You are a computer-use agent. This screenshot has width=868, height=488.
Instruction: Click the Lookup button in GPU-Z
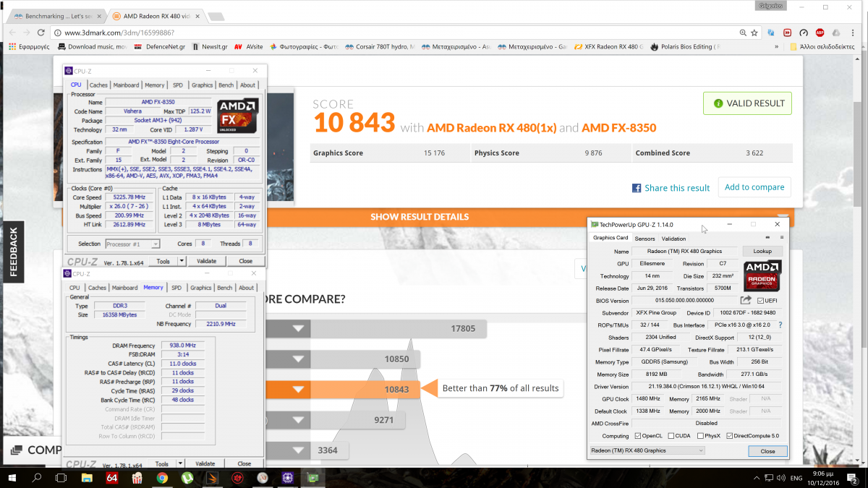coord(762,252)
